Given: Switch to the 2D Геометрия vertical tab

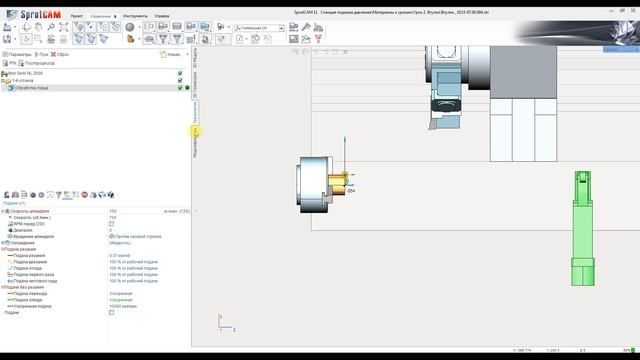Looking at the screenshot, I should 195,84.
